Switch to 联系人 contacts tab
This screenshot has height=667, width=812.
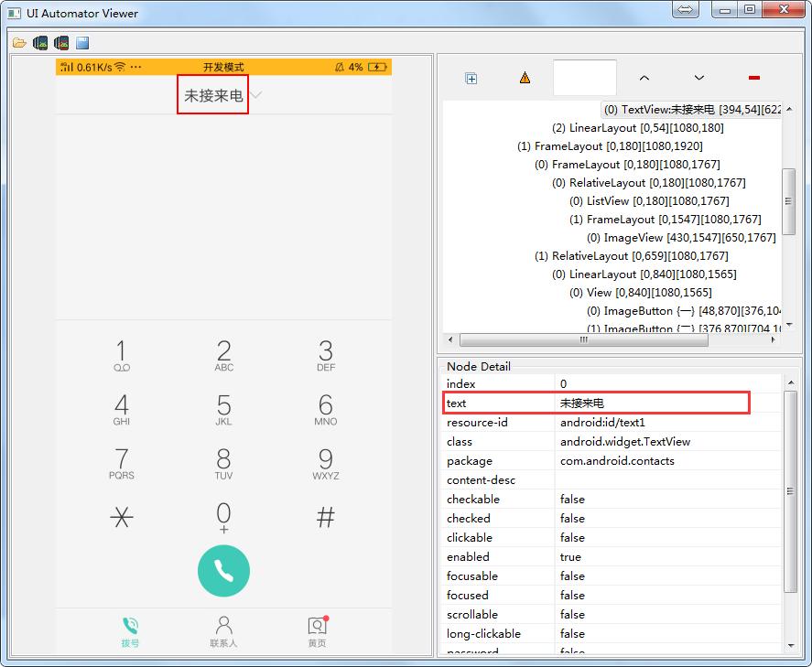[223, 632]
